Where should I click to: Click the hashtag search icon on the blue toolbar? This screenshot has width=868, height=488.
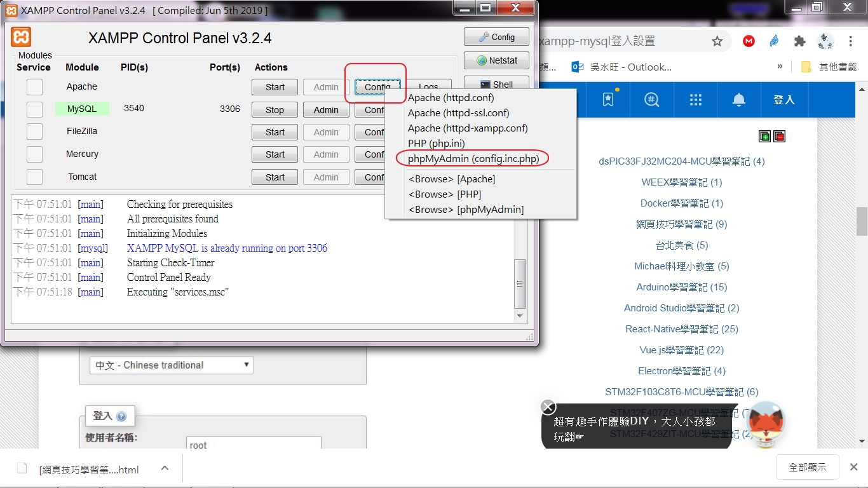tap(651, 100)
